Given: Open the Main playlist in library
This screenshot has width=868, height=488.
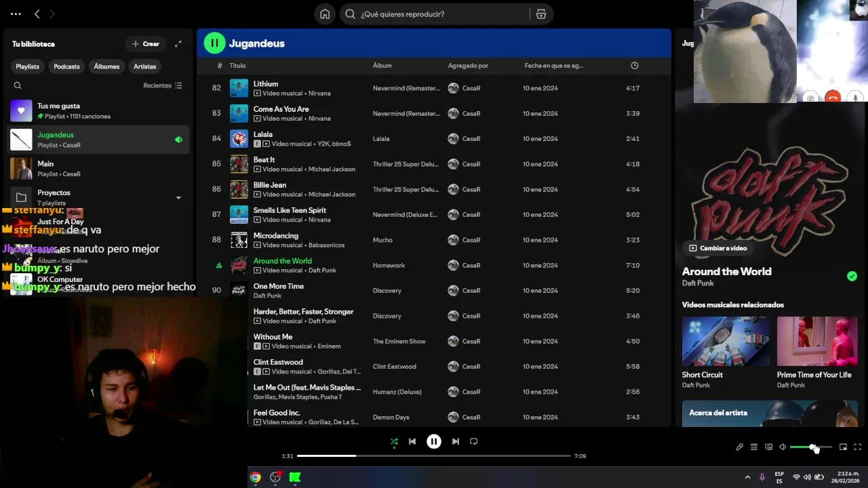Looking at the screenshot, I should click(x=98, y=168).
